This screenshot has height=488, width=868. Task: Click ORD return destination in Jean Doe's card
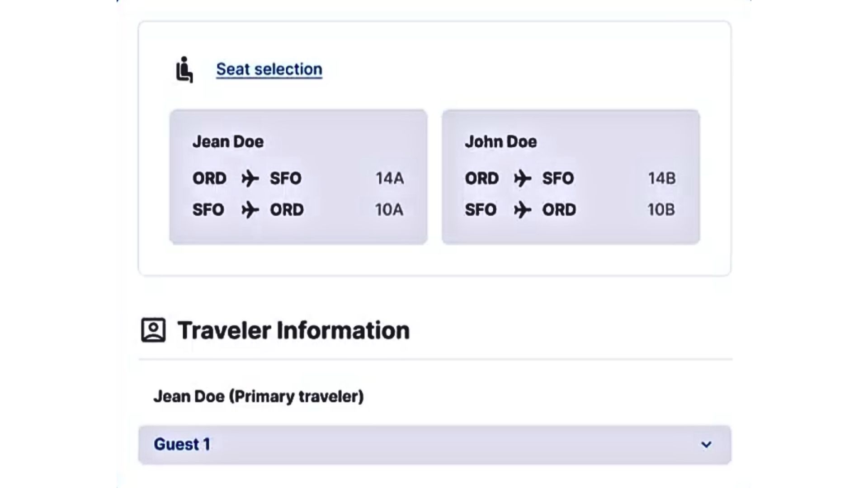click(287, 210)
